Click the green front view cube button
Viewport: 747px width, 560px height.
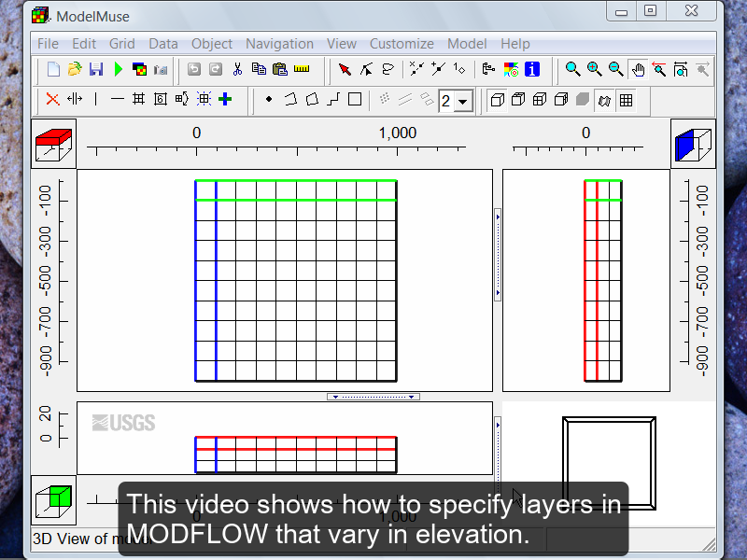[x=53, y=500]
